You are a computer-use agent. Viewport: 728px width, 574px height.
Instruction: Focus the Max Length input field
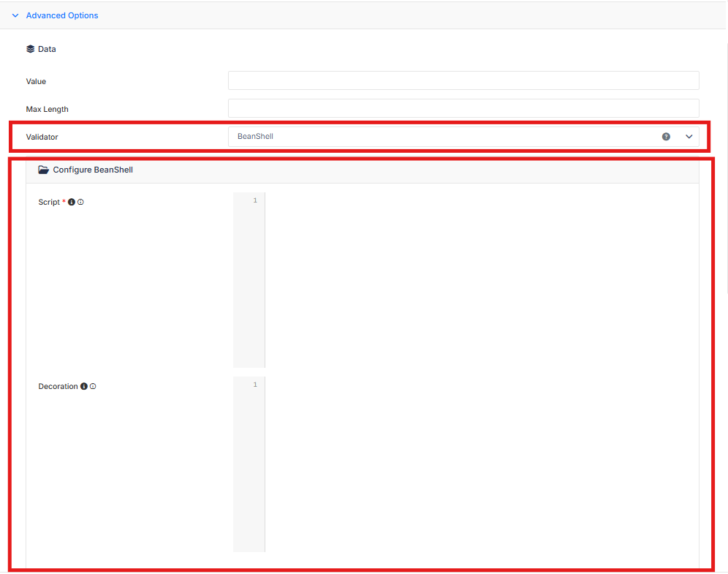coord(463,108)
